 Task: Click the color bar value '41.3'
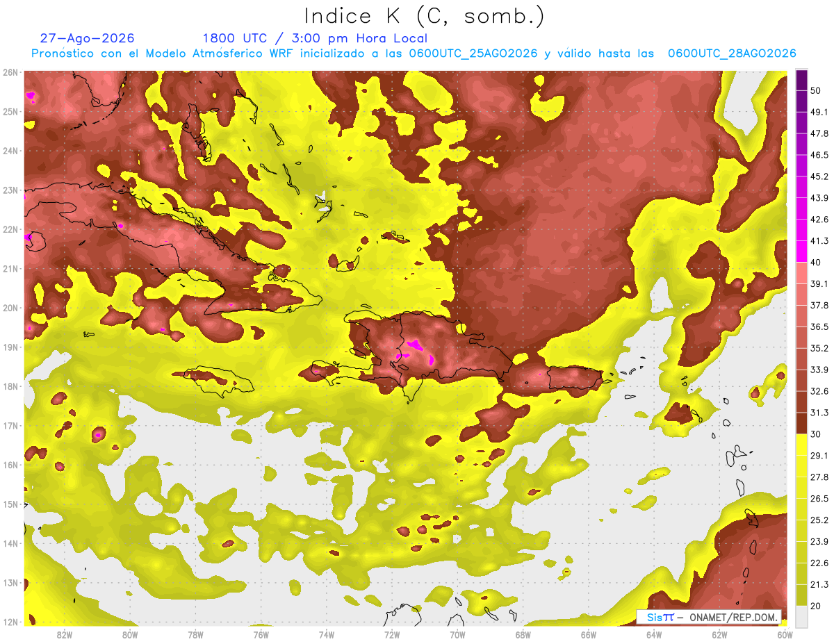coord(819,241)
